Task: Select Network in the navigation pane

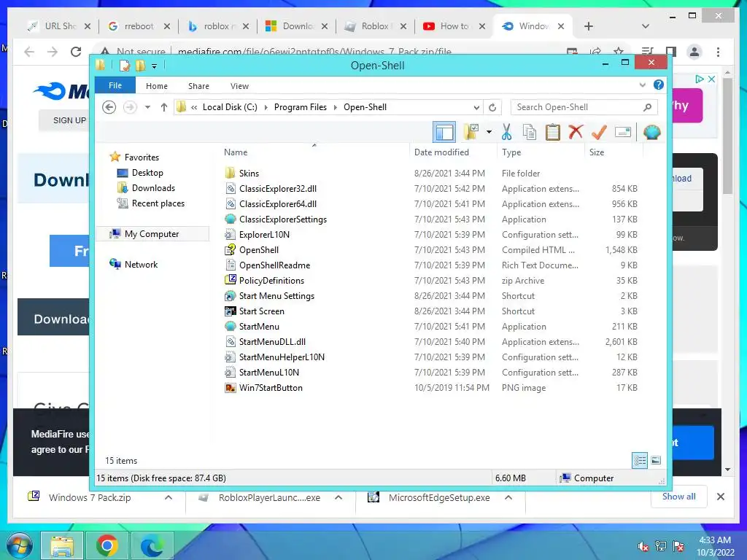Action: click(x=141, y=264)
